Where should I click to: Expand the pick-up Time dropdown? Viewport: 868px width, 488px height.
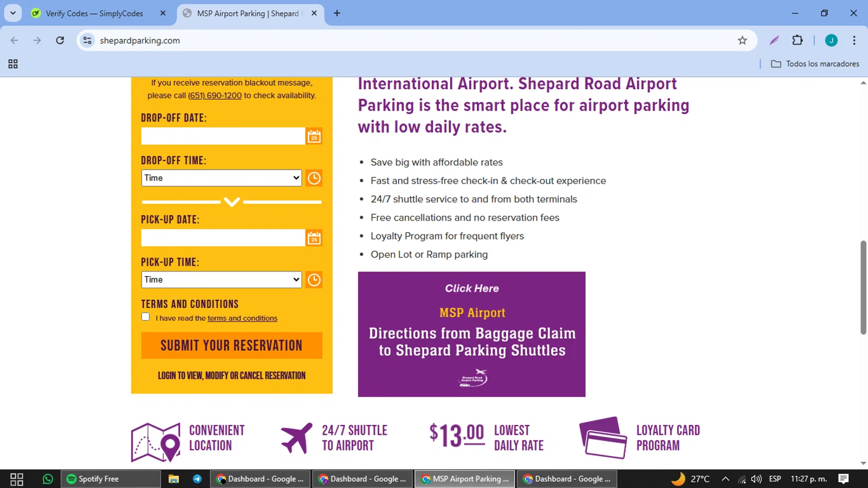tap(222, 280)
